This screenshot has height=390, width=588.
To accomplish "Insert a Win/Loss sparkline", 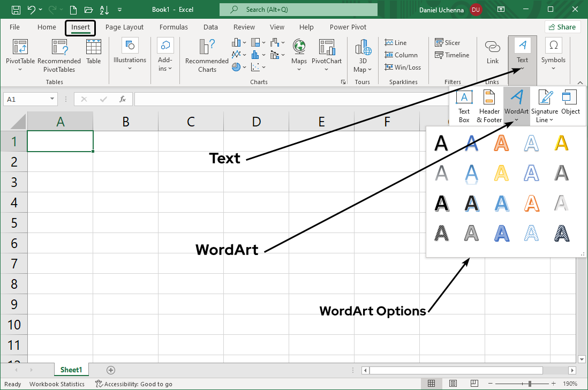I will click(403, 67).
